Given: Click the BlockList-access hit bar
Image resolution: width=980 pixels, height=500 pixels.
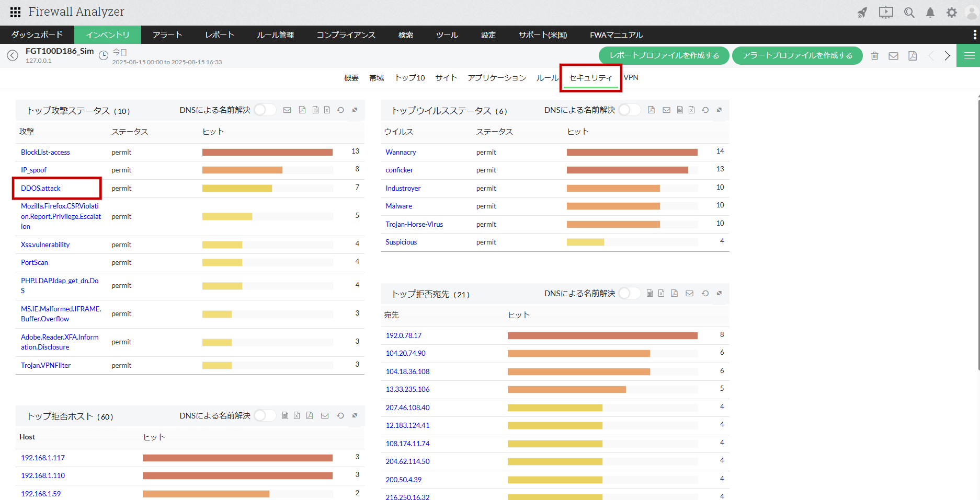Looking at the screenshot, I should pyautogui.click(x=267, y=152).
